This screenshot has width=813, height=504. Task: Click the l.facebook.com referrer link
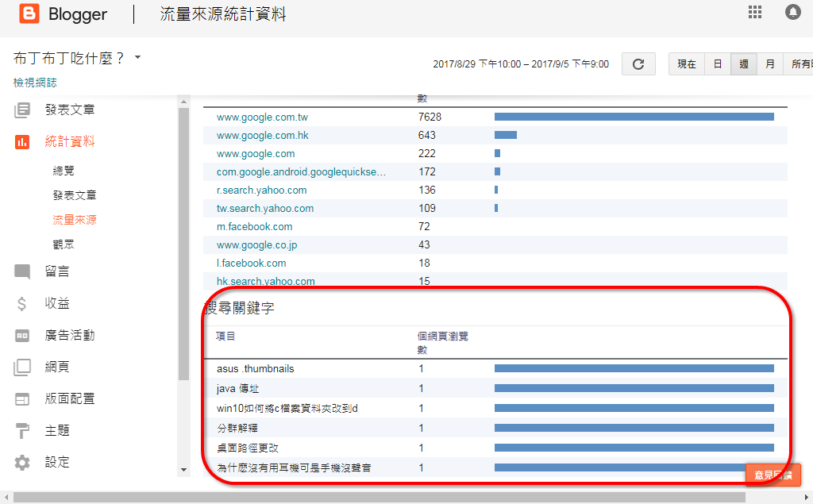point(252,263)
